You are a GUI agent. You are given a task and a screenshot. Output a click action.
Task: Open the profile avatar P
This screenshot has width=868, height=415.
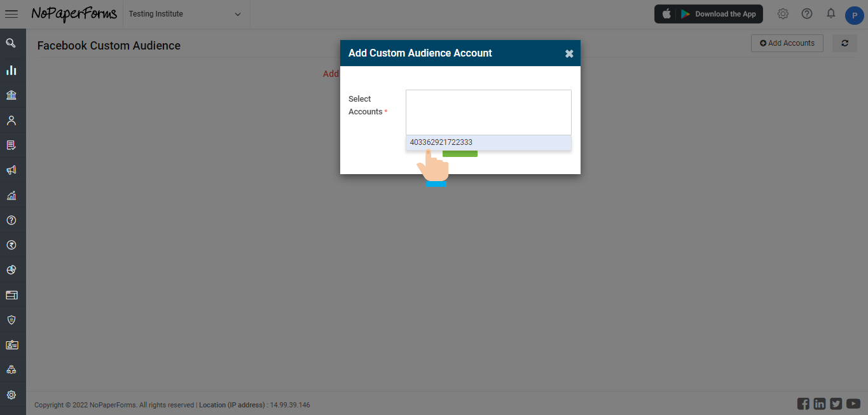point(854,16)
